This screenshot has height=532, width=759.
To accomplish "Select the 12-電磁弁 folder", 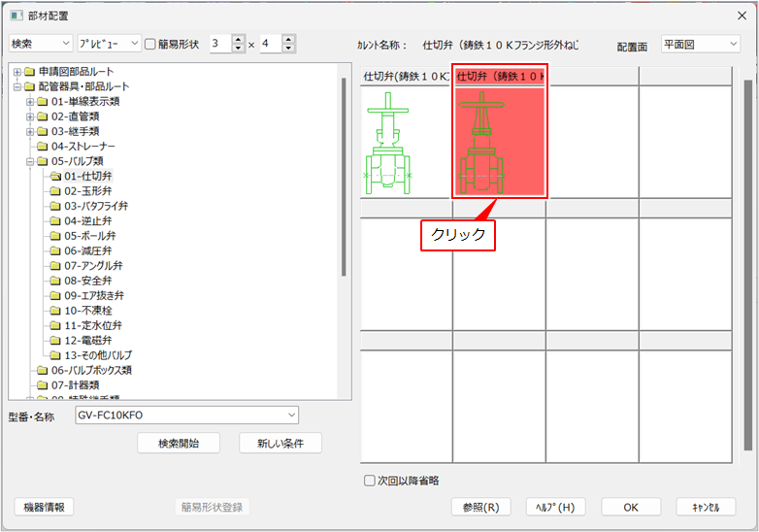I will [x=87, y=341].
